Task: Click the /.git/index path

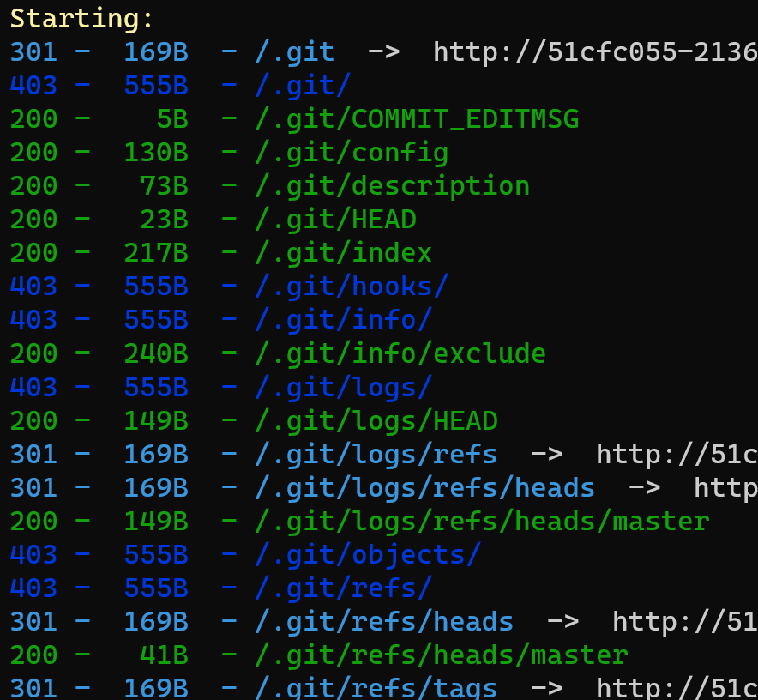Action: pyautogui.click(x=343, y=253)
